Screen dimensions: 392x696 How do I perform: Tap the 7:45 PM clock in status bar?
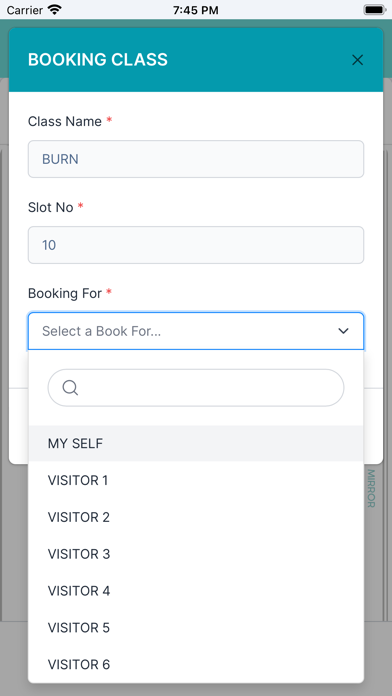tap(195, 10)
